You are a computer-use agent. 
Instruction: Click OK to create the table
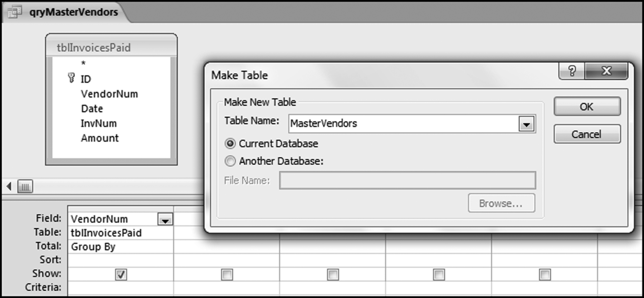coord(587,106)
